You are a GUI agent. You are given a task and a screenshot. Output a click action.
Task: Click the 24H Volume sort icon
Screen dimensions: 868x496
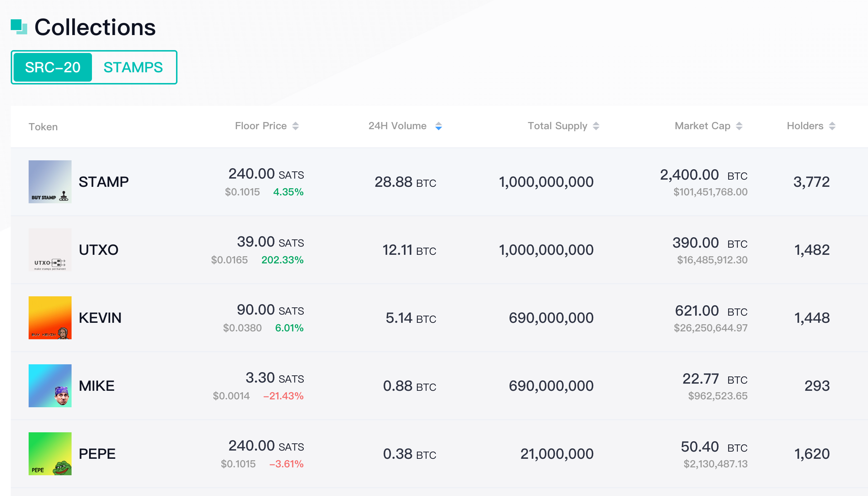click(x=438, y=126)
